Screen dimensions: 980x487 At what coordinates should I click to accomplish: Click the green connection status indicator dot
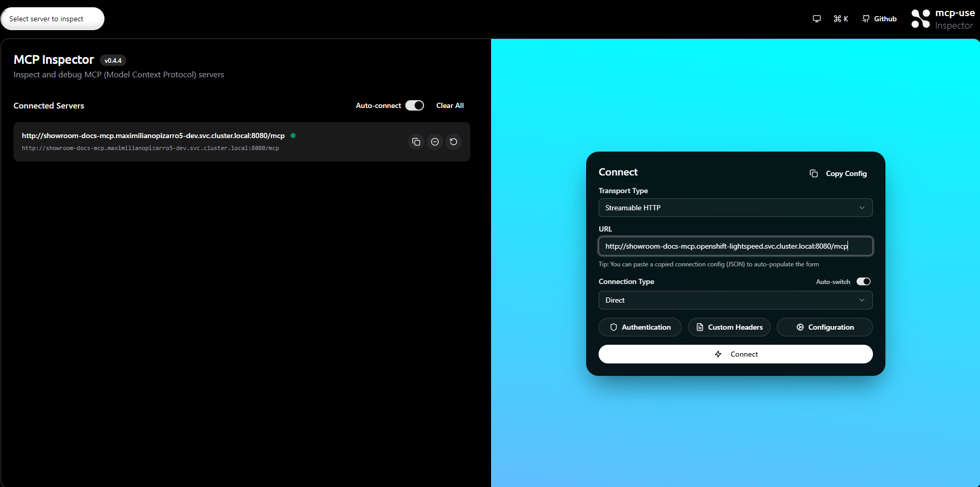(x=293, y=136)
